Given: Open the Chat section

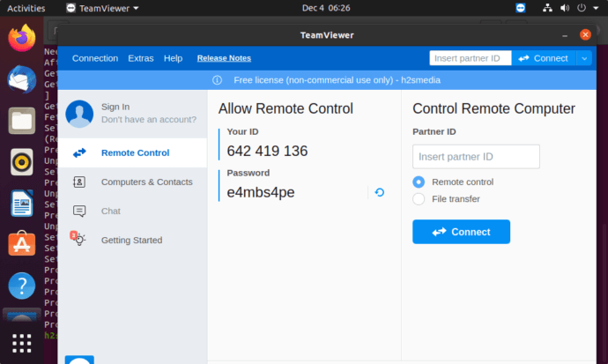Looking at the screenshot, I should (132, 211).
